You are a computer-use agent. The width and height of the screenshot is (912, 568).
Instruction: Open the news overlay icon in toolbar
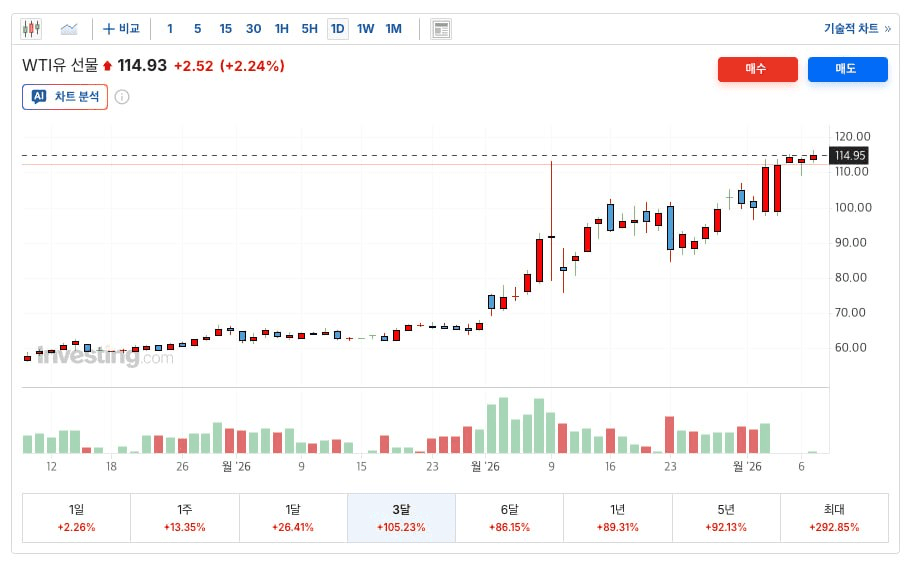click(441, 29)
